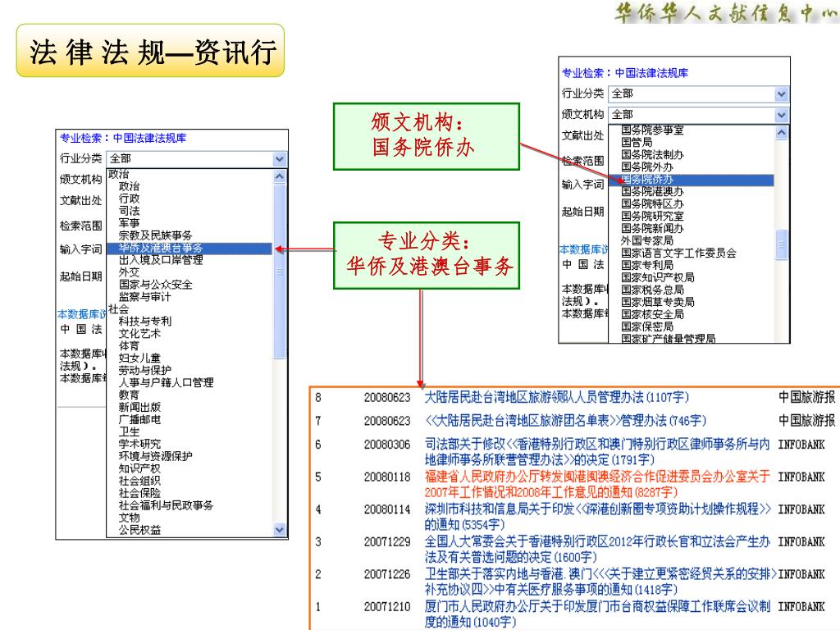
Task: Select 国务院外办 in the agency list
Action: 647,167
